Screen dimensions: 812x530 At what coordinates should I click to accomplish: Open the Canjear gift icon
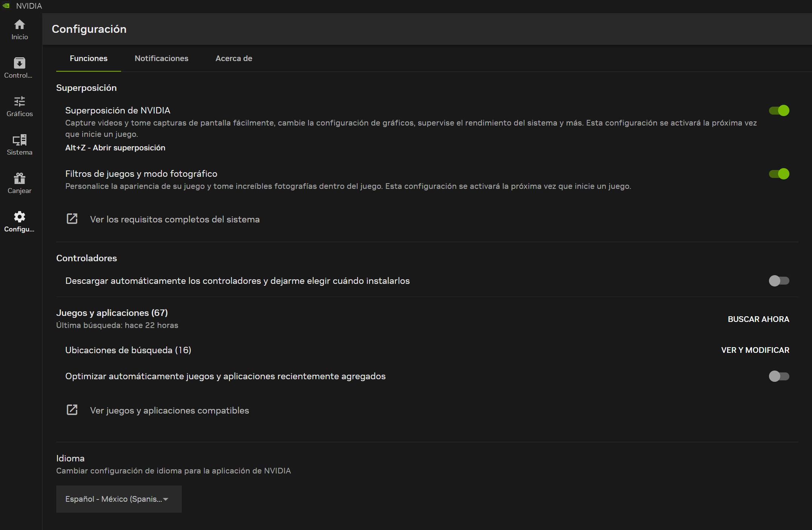pos(20,178)
